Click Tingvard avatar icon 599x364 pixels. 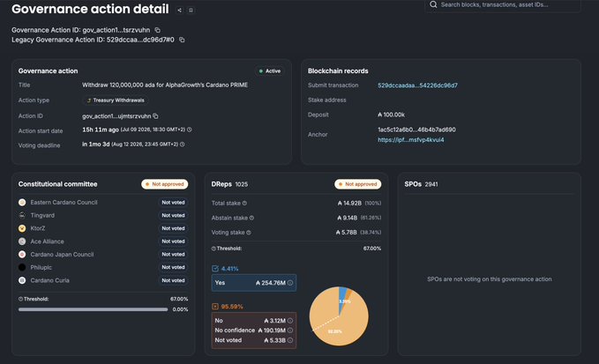[x=22, y=215]
